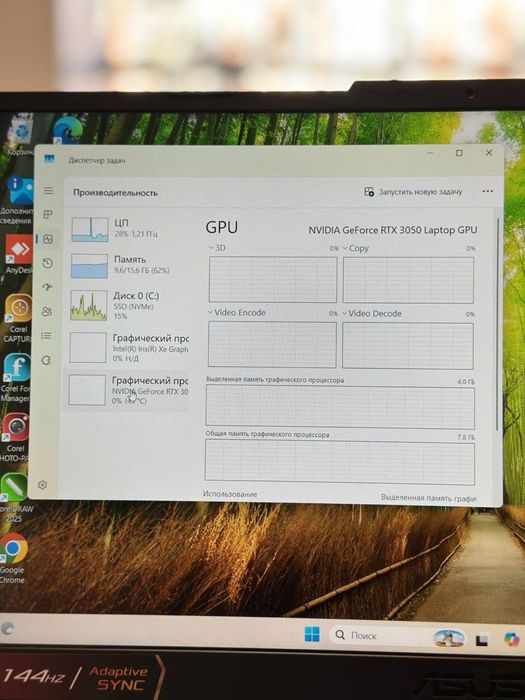Click the Использование label at bottom

(x=229, y=494)
